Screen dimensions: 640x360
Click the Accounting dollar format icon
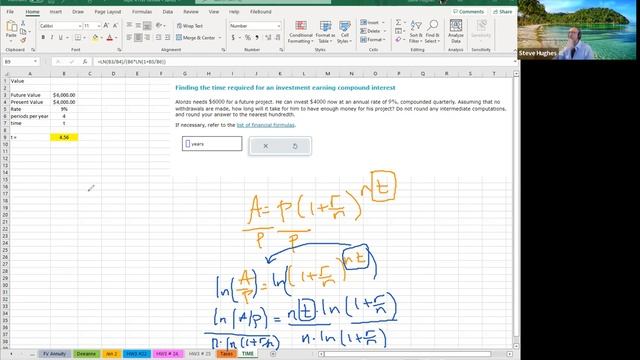[x=233, y=38]
